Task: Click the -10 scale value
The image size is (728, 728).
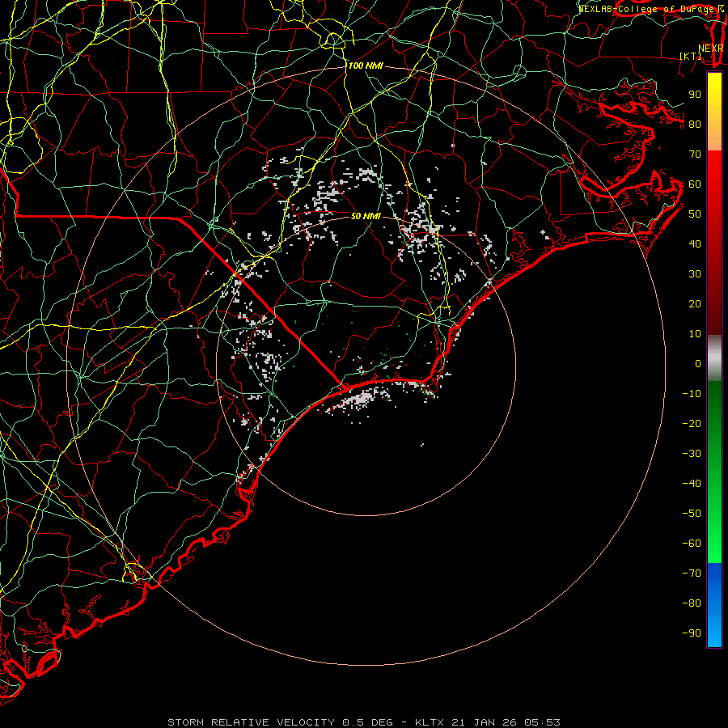Action: click(692, 394)
